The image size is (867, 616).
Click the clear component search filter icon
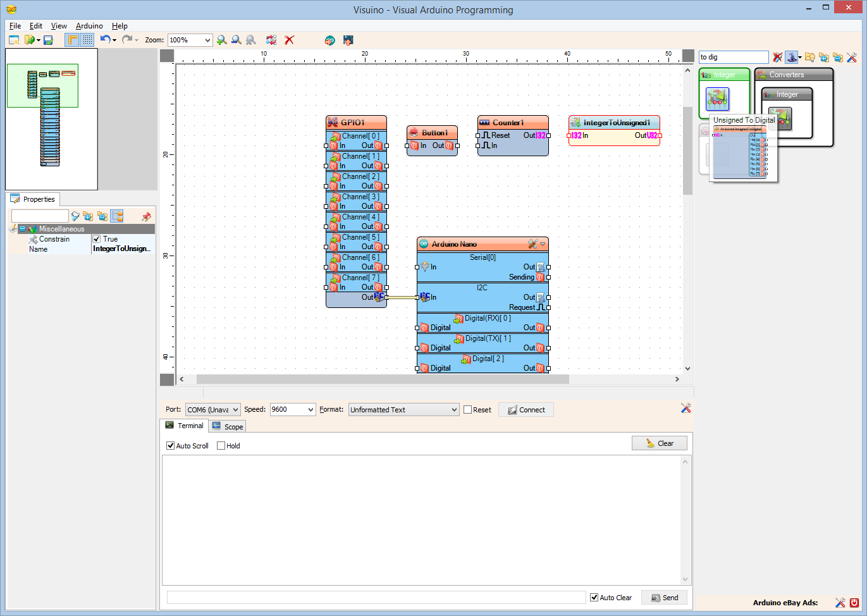(x=777, y=57)
